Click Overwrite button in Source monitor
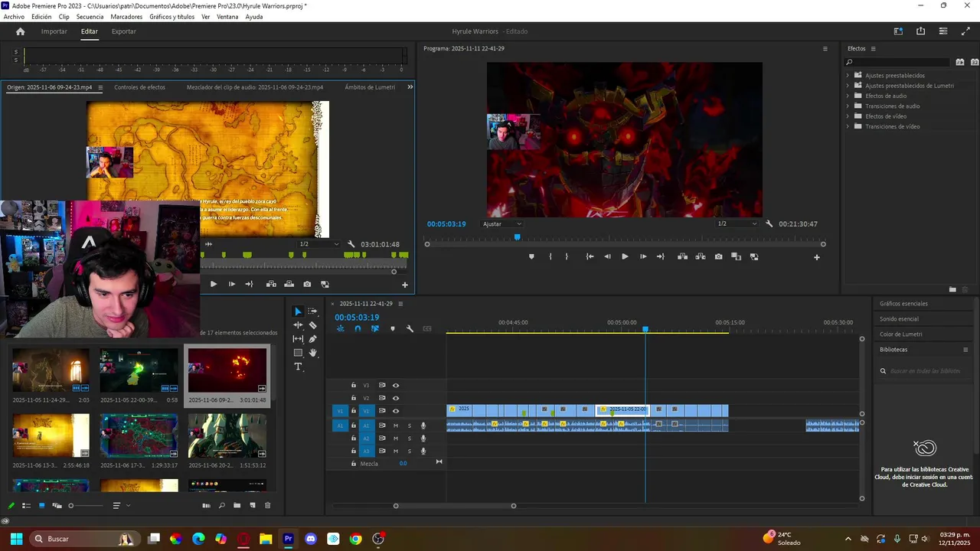The image size is (980, 551). 289,284
